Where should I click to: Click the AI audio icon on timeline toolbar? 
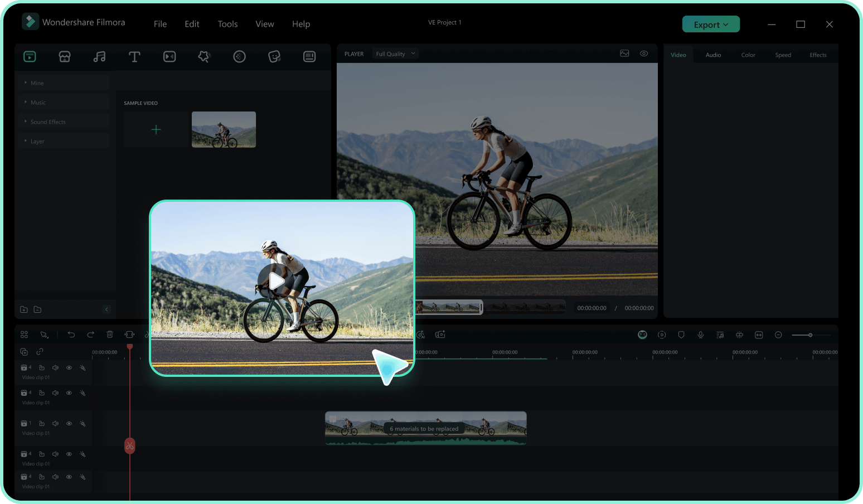[421, 335]
